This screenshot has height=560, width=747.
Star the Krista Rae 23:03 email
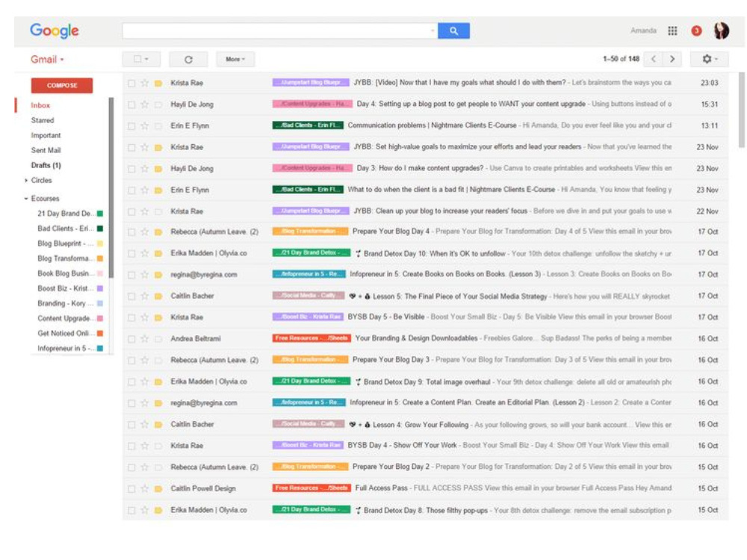[x=144, y=83]
